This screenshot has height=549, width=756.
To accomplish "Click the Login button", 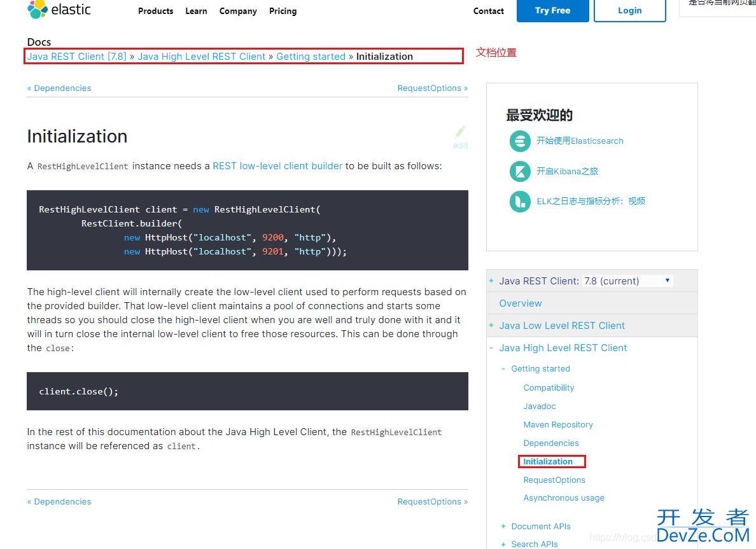I will (x=629, y=11).
